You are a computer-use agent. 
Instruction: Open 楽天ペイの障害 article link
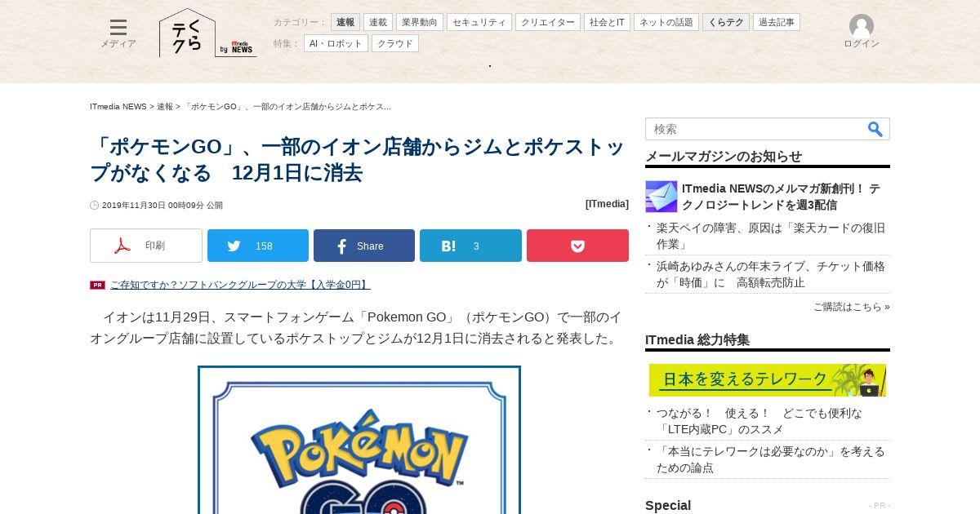click(771, 236)
